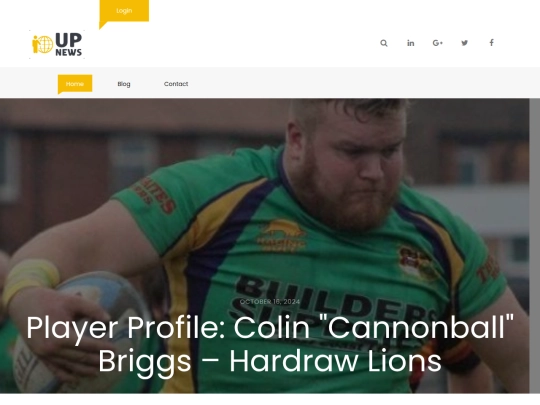Viewport: 540px width, 405px height.
Task: Open the Contact menu item
Action: coord(176,84)
